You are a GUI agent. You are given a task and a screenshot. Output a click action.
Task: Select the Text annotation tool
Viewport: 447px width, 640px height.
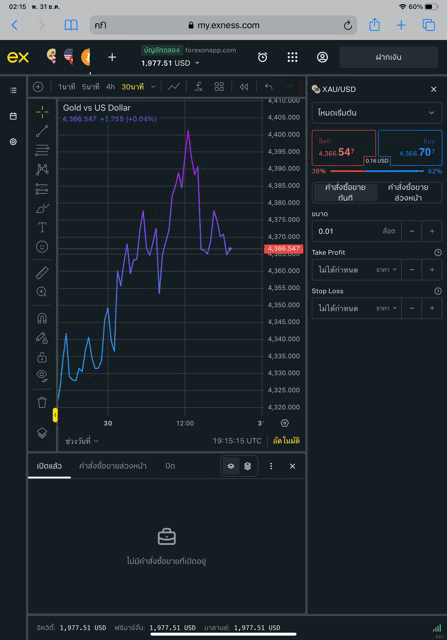tap(42, 227)
